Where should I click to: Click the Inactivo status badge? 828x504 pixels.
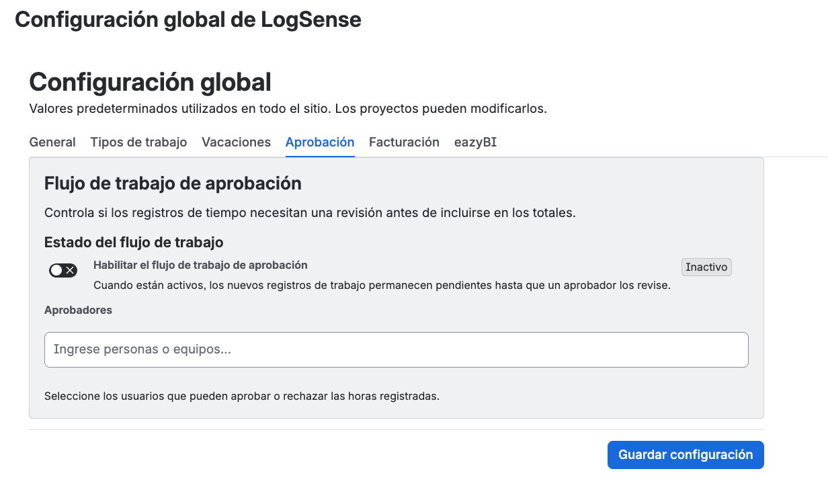coord(706,267)
